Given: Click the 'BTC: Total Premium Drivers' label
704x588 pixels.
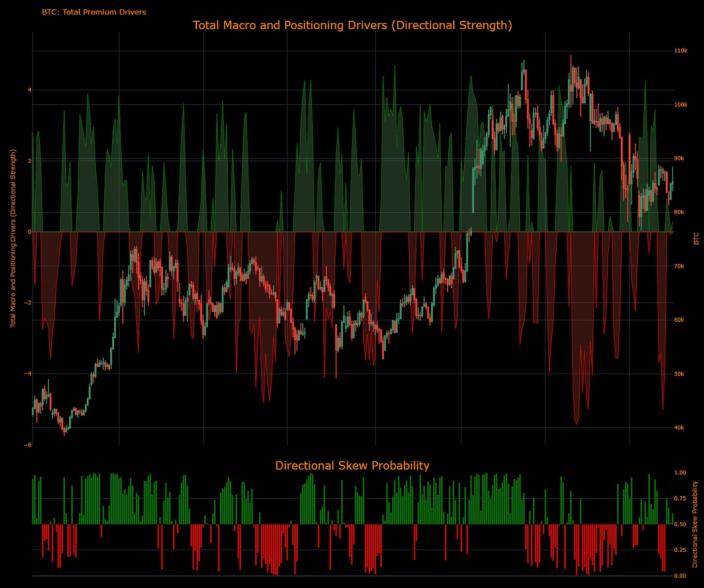Looking at the screenshot, I should [x=94, y=12].
